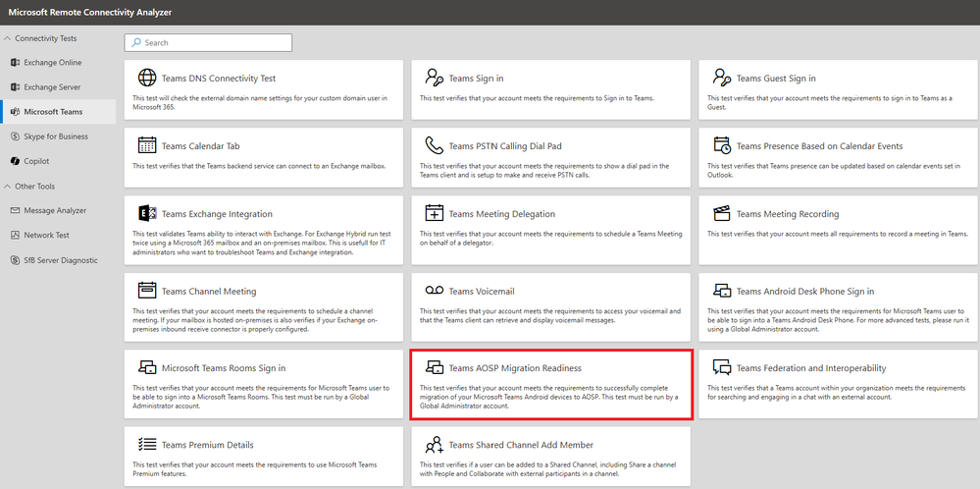The width and height of the screenshot is (980, 489).
Task: Open Teams AOSP Migration Readiness title
Action: pyautogui.click(x=515, y=367)
